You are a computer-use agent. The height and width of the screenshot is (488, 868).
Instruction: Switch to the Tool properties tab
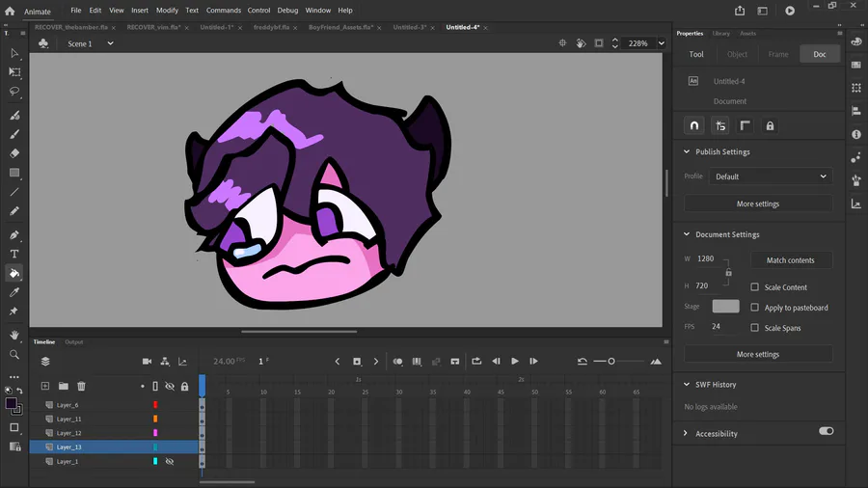[695, 54]
